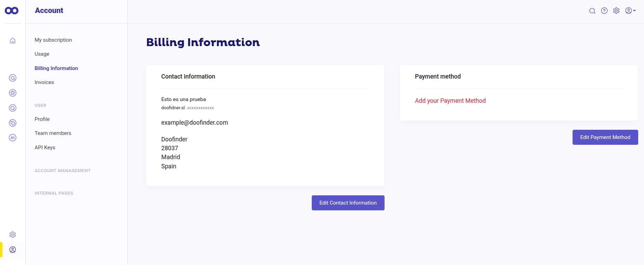Click the postal code 28037
Screen dimensions: 644x265
click(170, 148)
